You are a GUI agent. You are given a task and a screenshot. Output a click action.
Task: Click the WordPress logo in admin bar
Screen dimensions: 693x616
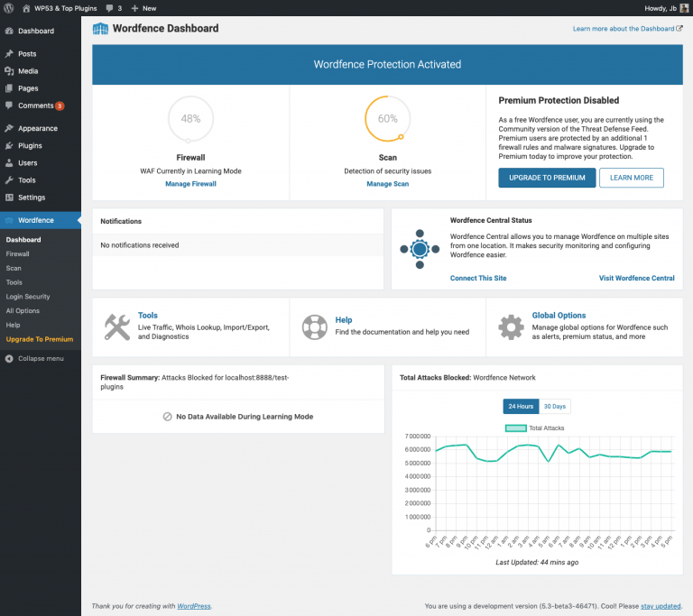[x=8, y=8]
